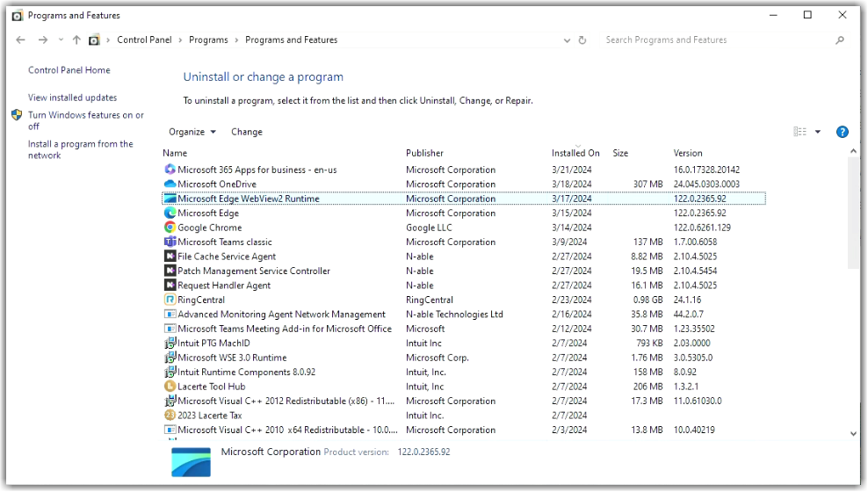This screenshot has width=868, height=492.
Task: Click the Microsoft Edge browser icon
Action: click(x=170, y=213)
